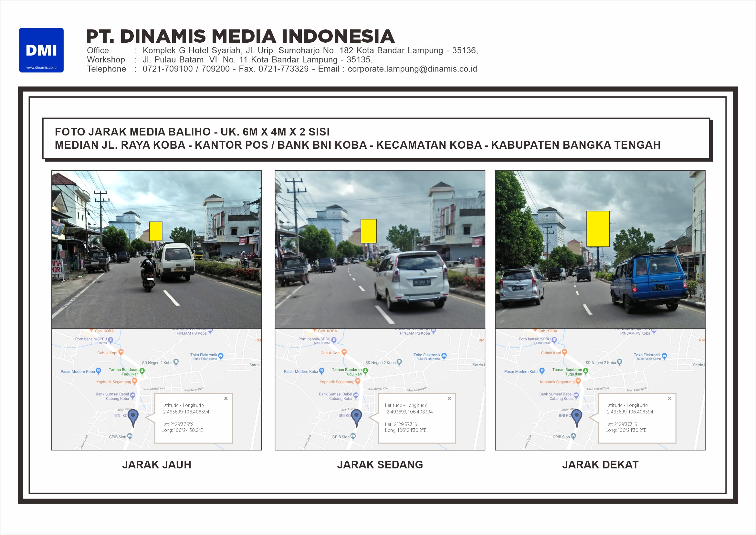Click the Taman Bundaran Tugu Ikan pin in Jarak Dekat map
756x535 pixels.
(x=585, y=371)
